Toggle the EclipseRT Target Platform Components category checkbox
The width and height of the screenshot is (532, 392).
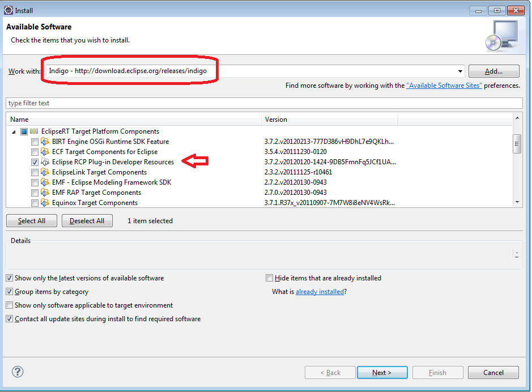24,131
